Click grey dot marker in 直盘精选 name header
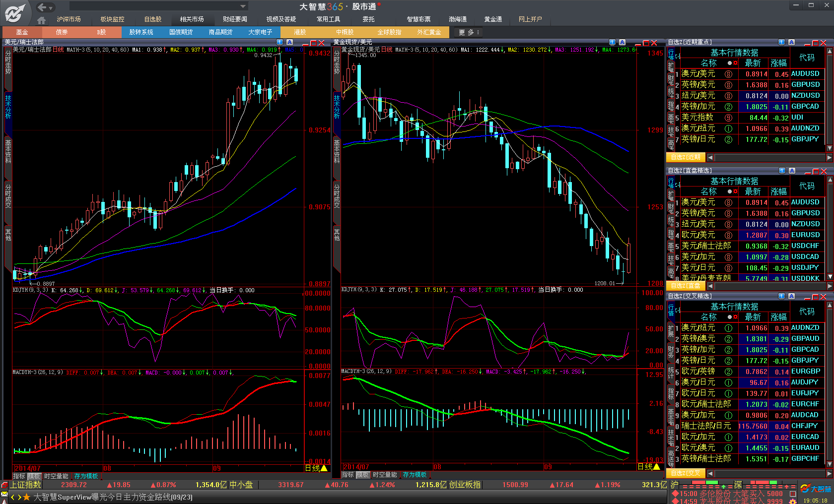Image resolution: width=834 pixels, height=504 pixels. 729,191
